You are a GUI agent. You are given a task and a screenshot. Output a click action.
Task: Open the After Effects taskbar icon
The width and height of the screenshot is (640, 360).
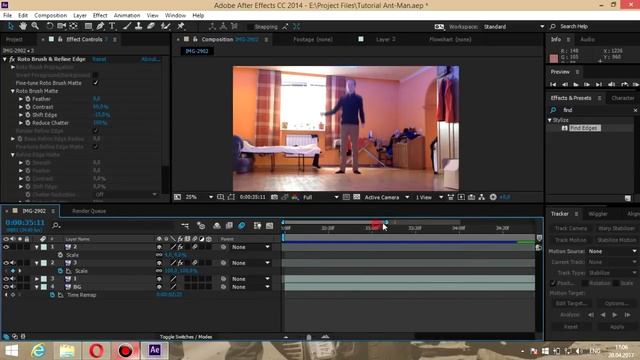click(154, 350)
